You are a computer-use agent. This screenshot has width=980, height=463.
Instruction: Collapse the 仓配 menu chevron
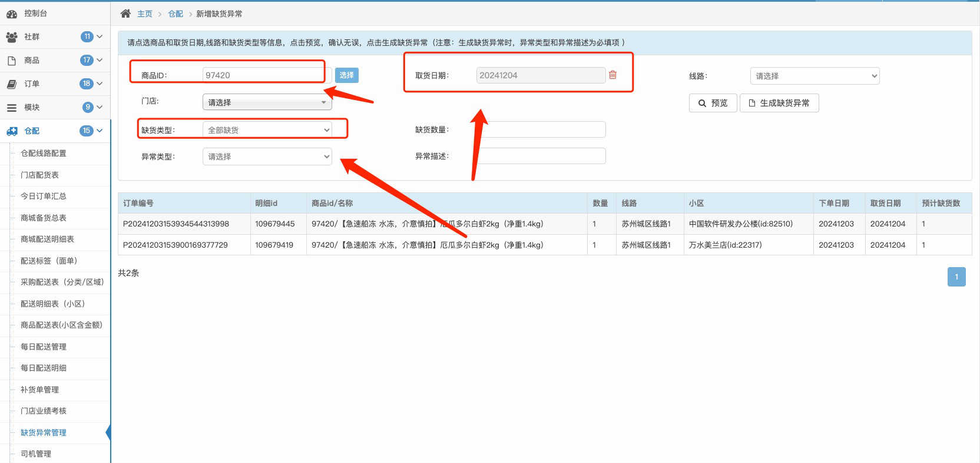[x=100, y=131]
